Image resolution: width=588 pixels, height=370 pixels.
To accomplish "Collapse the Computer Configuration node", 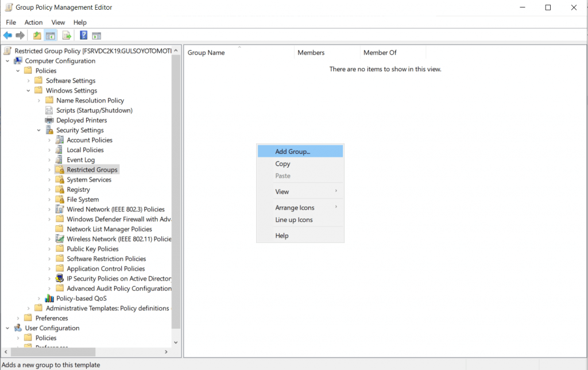I will pos(8,61).
